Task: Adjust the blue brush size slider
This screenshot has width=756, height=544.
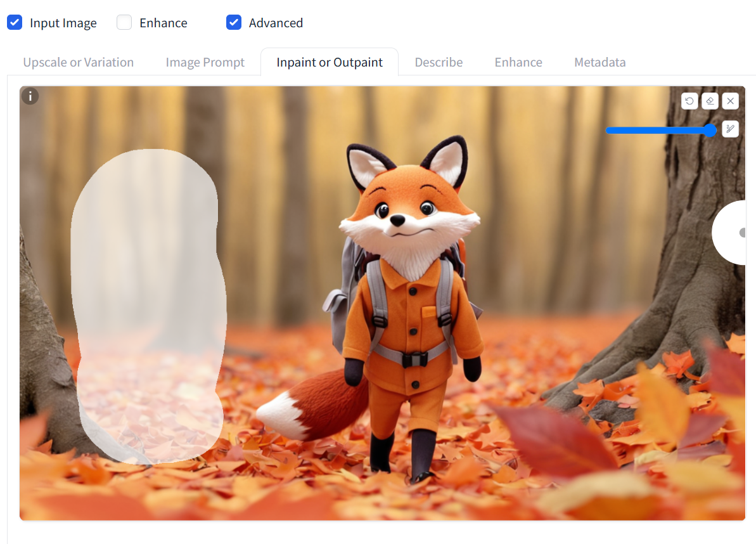Action: [661, 130]
